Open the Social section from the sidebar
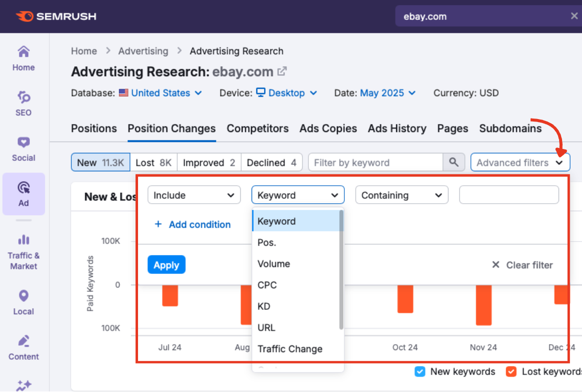582x392 pixels. click(23, 147)
